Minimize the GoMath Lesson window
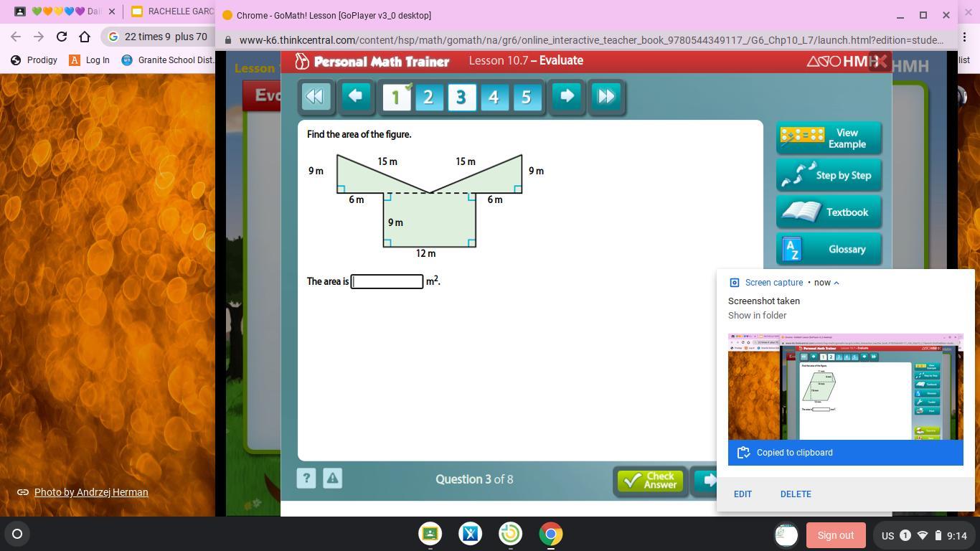The width and height of the screenshot is (980, 551). pyautogui.click(x=900, y=15)
